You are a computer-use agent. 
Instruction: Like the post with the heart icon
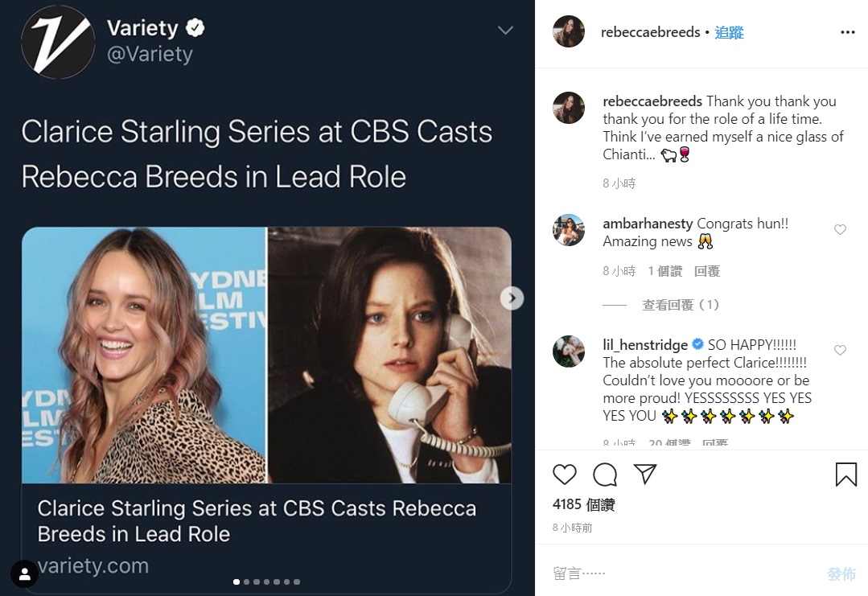coord(565,475)
